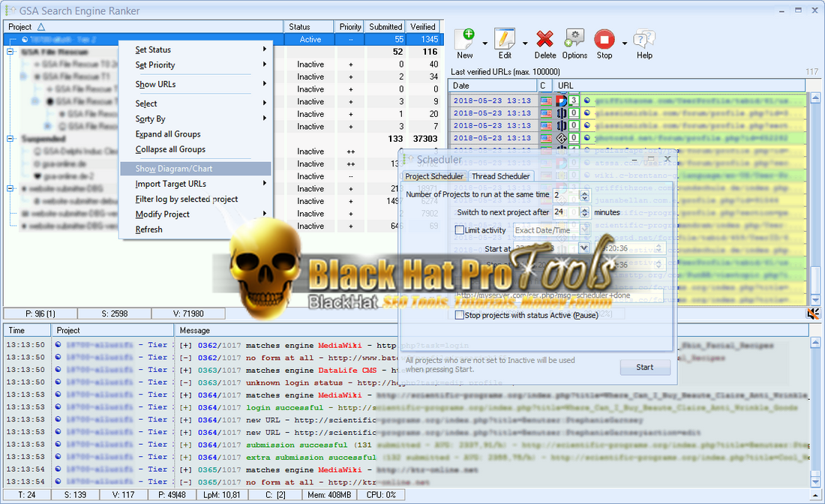The width and height of the screenshot is (825, 504).
Task: Click the 'Mem: 408MB' status bar entry
Action: 329,494
